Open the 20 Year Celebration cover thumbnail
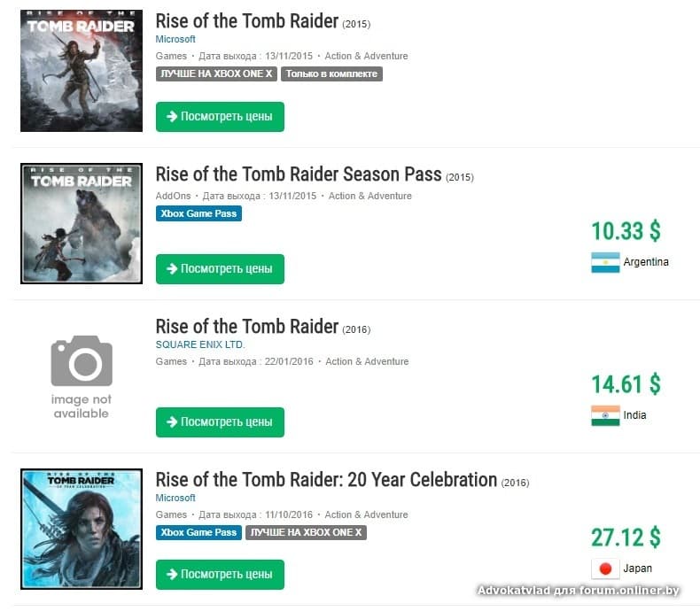The height and width of the screenshot is (611, 700). coord(82,530)
